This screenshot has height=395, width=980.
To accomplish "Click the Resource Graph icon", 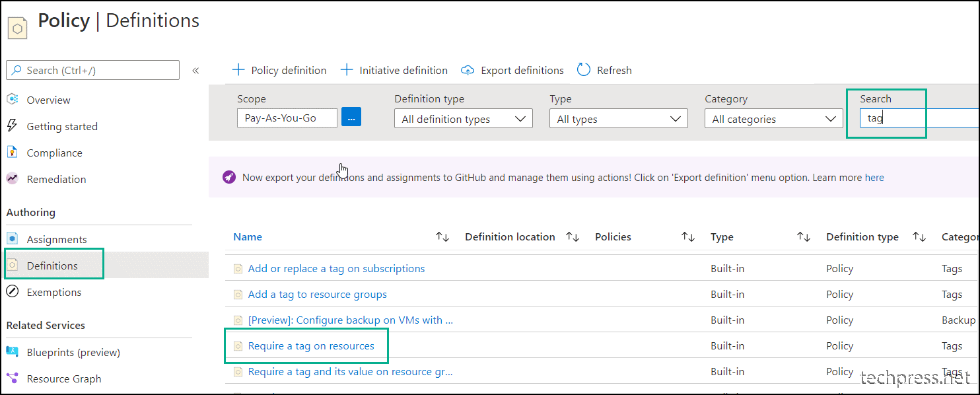I will 12,378.
